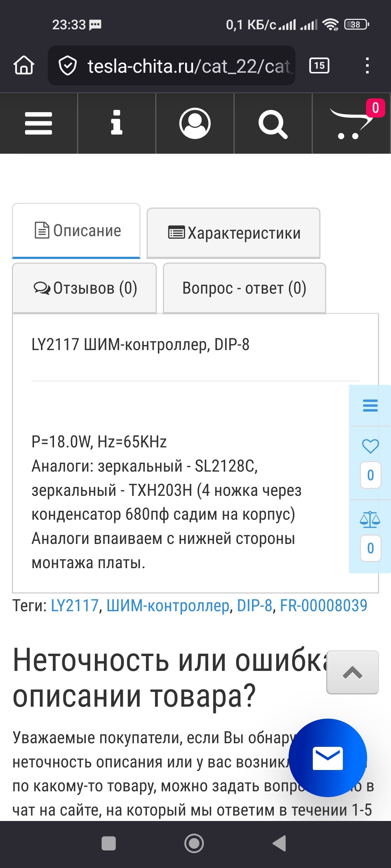This screenshot has height=868, width=391.
Task: Open the Отзывов (0) tab
Action: click(84, 288)
